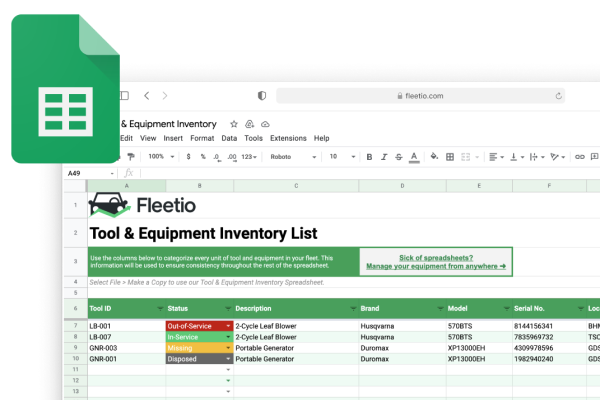Click the browser forward arrow
This screenshot has width=600, height=400.
[165, 96]
